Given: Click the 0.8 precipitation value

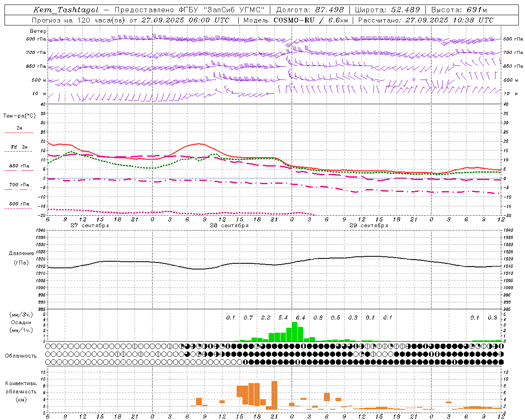Looking at the screenshot, I should click(318, 317).
